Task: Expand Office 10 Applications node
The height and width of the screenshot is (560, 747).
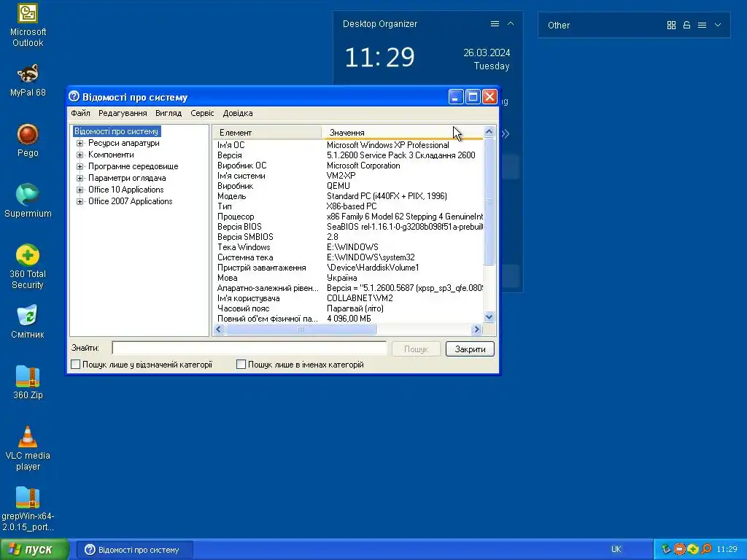Action: (x=80, y=190)
